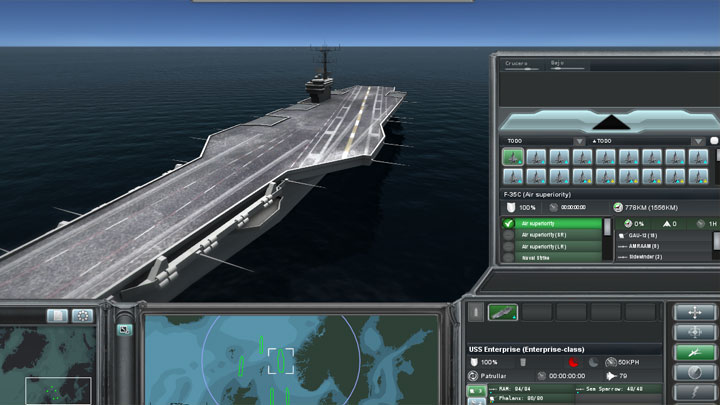Click the range icon next to 778KM
Image resolution: width=720 pixels, height=405 pixels.
click(618, 208)
